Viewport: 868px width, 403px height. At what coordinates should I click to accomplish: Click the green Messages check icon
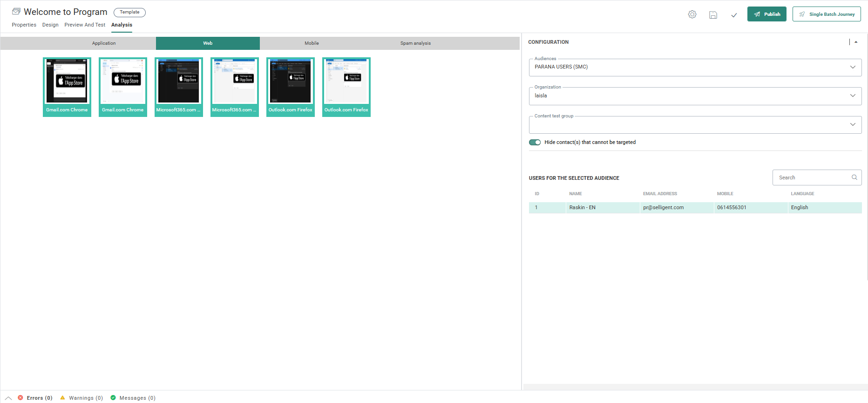[x=113, y=398]
